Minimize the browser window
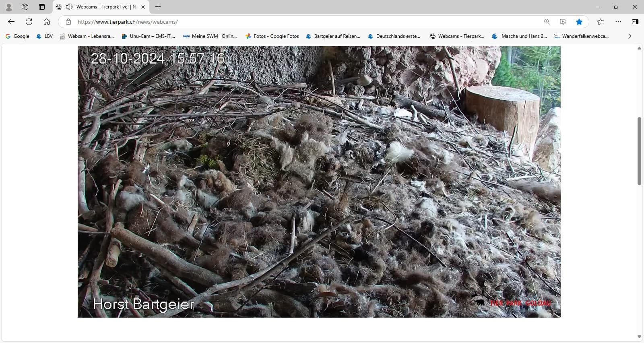 tap(598, 7)
